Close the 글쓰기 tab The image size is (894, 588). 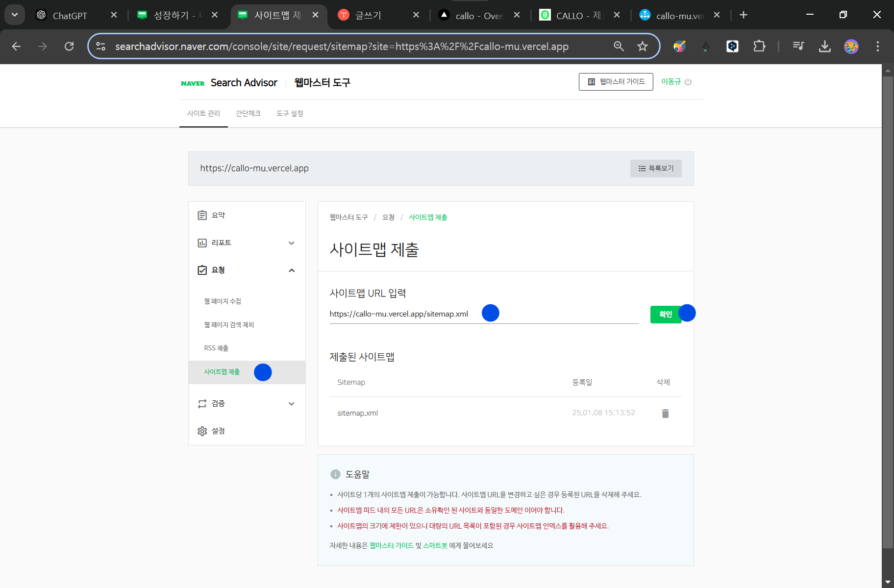coord(416,15)
